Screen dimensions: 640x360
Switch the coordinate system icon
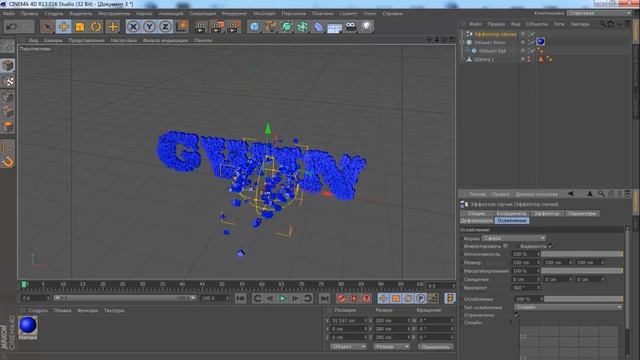181,27
